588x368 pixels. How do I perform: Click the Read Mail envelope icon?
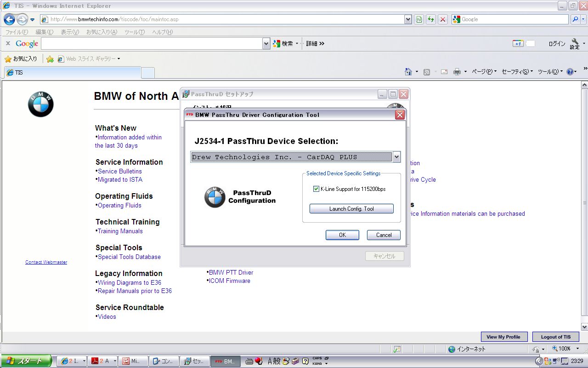444,72
